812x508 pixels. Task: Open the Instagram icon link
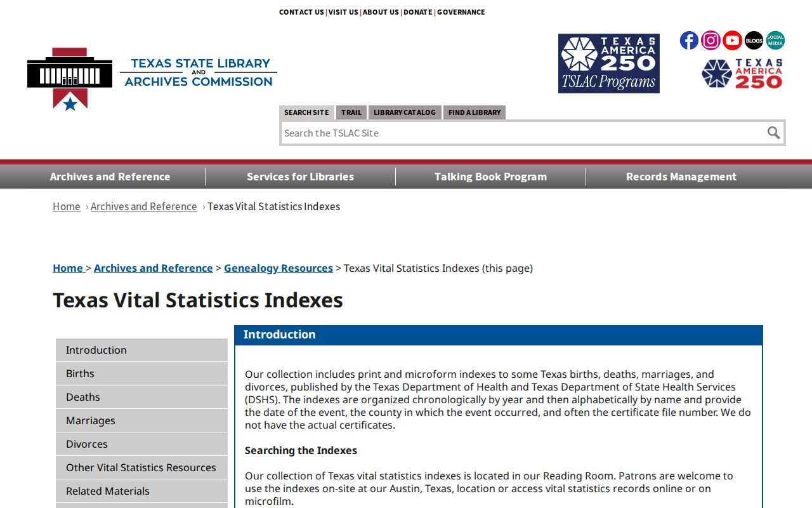710,41
